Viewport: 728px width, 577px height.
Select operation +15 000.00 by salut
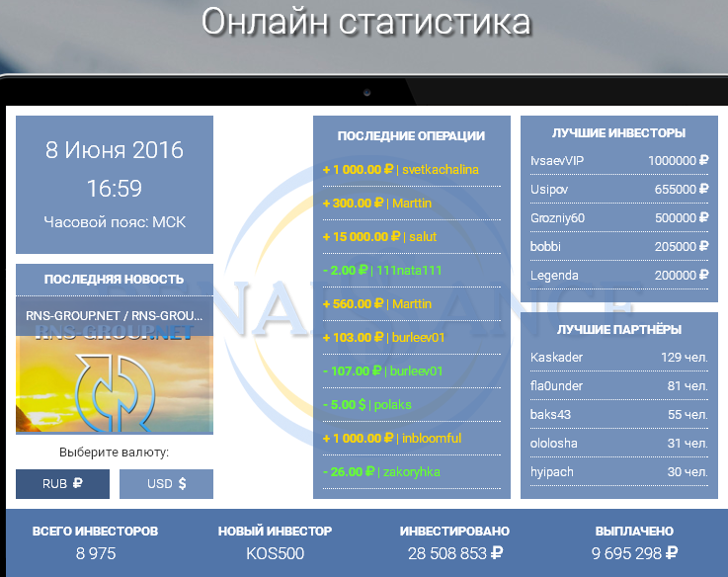pos(412,236)
